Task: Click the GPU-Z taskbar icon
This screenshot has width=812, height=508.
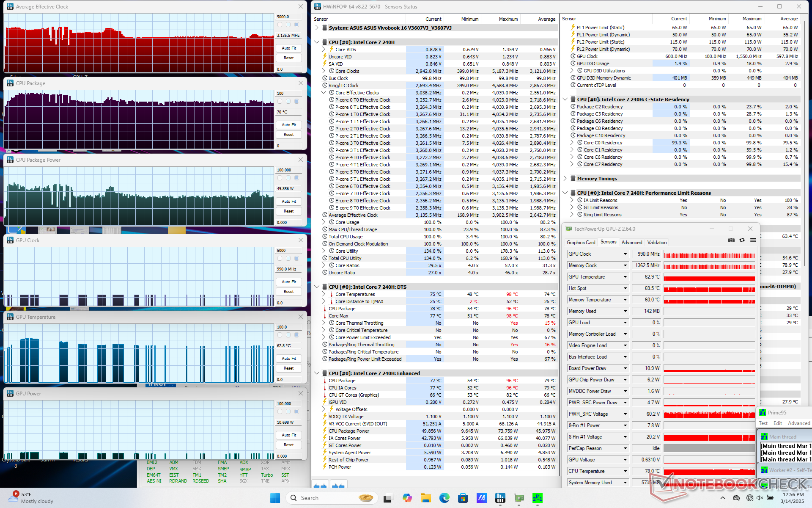Action: coord(519,498)
